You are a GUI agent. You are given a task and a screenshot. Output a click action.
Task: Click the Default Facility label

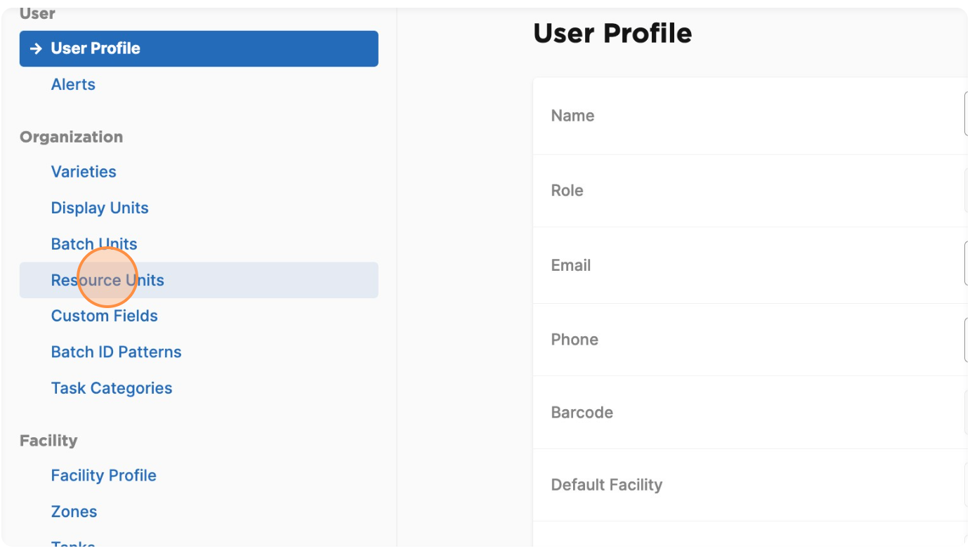607,485
